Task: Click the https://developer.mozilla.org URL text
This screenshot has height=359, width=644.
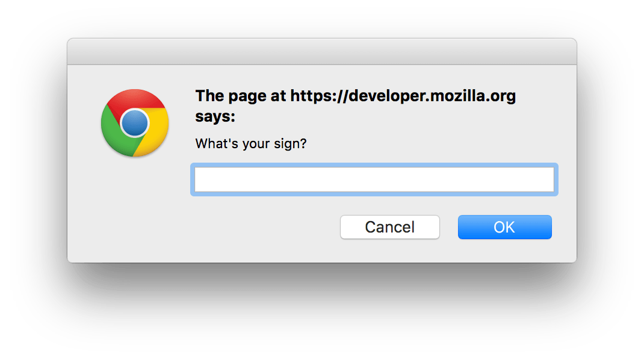Action: (x=403, y=96)
